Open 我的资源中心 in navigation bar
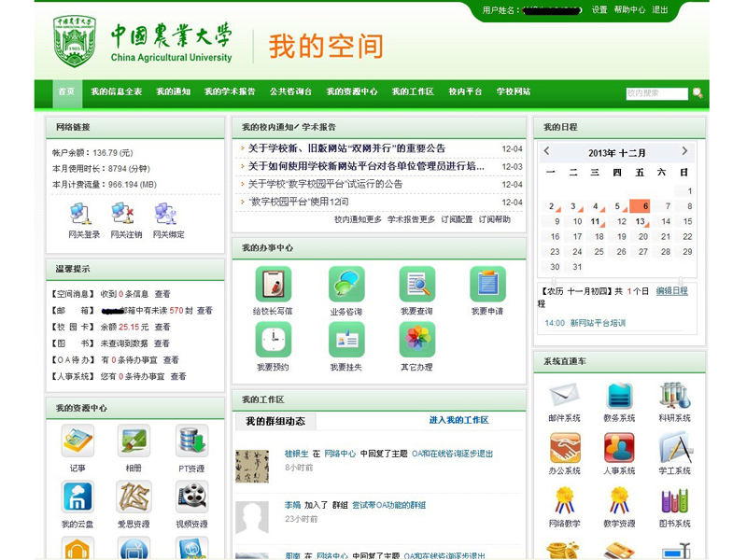Viewport: 747px width, 560px height. 352,91
